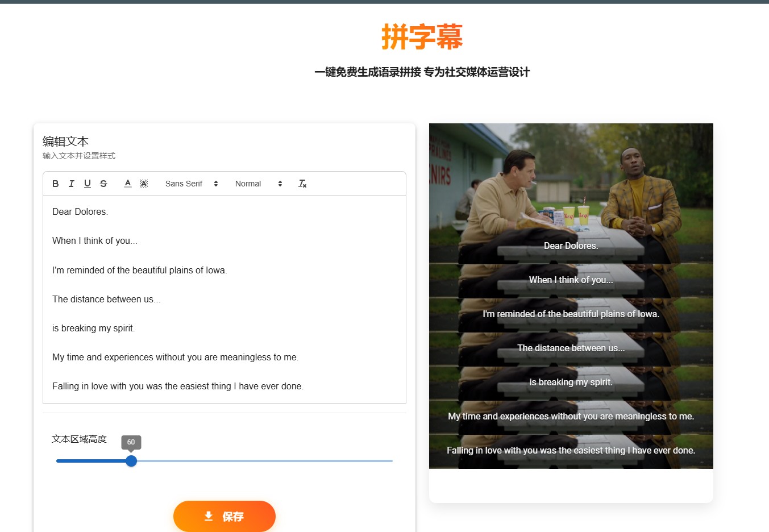Image resolution: width=769 pixels, height=532 pixels.
Task: Open the Normal text size dropdown
Action: [259, 184]
